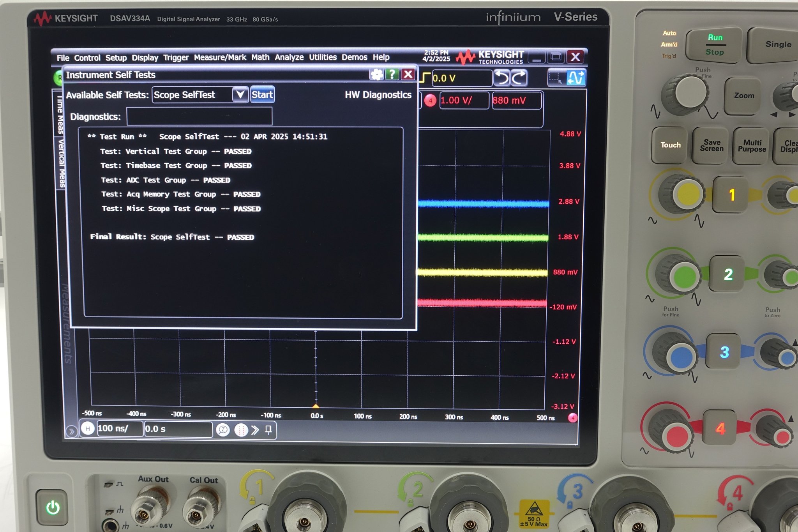Viewport: 798px width, 532px height.
Task: Open the Demos menu
Action: [354, 57]
